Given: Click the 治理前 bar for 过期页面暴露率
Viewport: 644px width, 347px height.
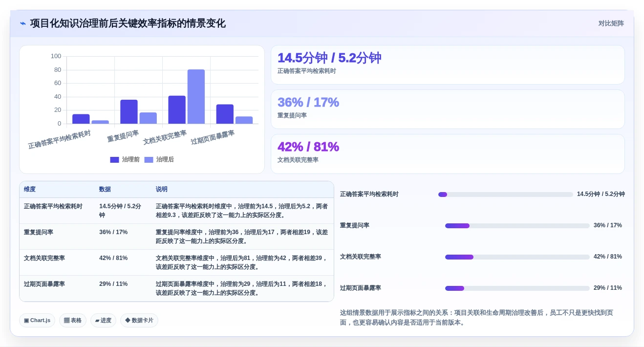Looking at the screenshot, I should [225, 114].
